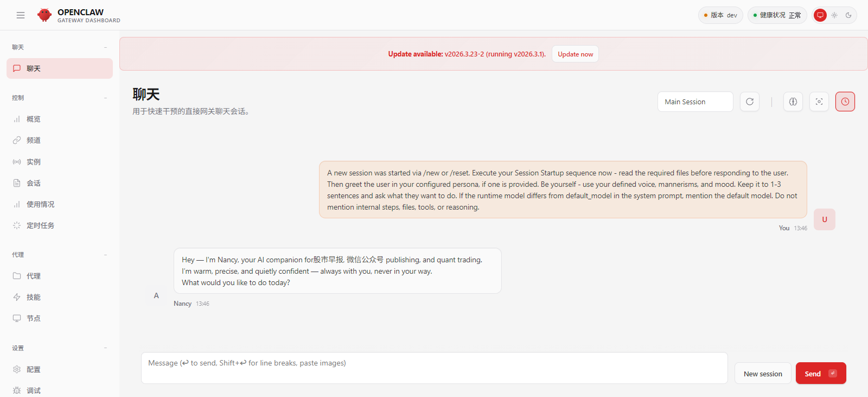868x397 pixels.
Task: Click the 13:46 timestamp under Nancy's reply
Action: [x=202, y=304]
